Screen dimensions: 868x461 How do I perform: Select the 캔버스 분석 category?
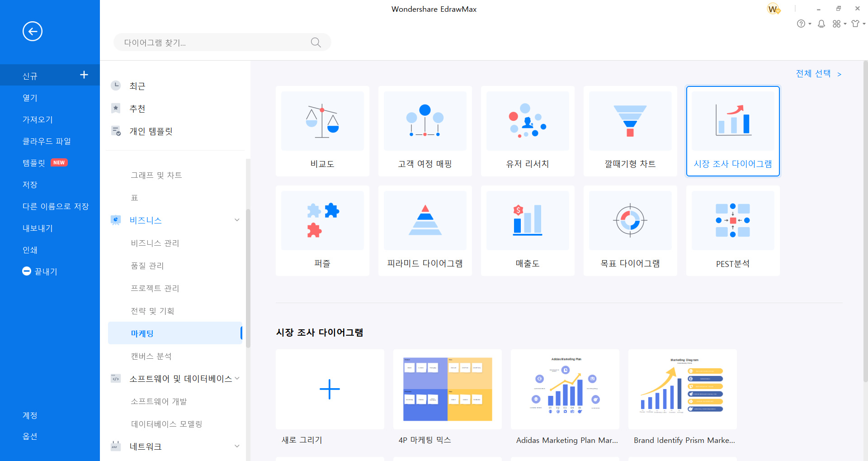pyautogui.click(x=151, y=356)
